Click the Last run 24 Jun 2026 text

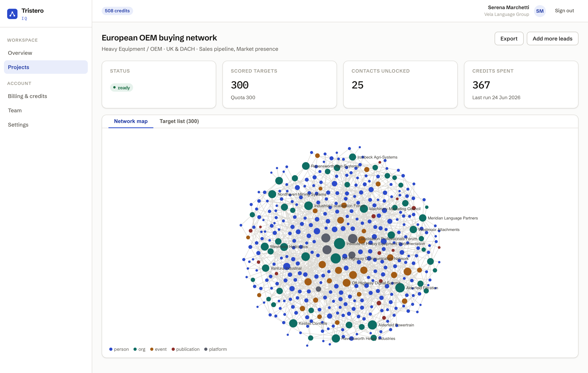point(496,98)
